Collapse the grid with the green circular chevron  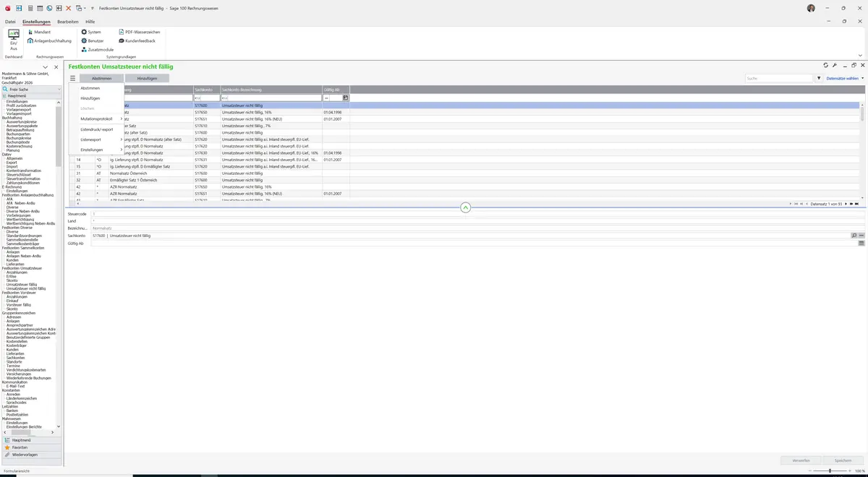point(465,207)
